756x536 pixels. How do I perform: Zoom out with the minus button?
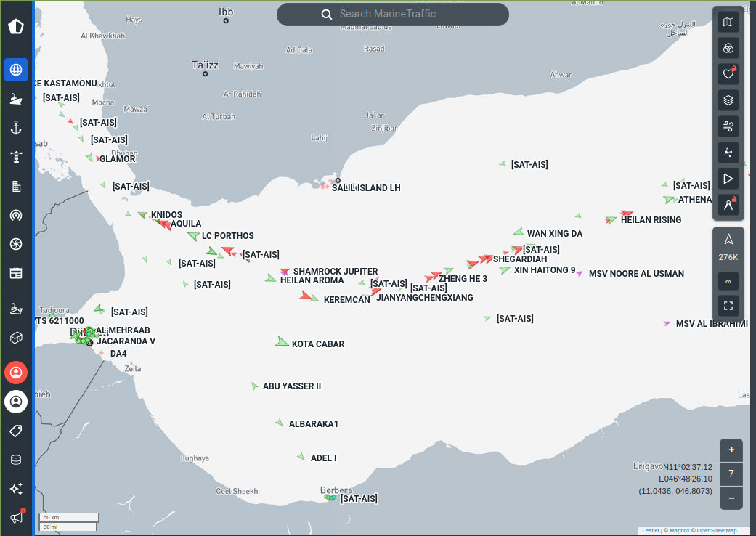(x=731, y=498)
